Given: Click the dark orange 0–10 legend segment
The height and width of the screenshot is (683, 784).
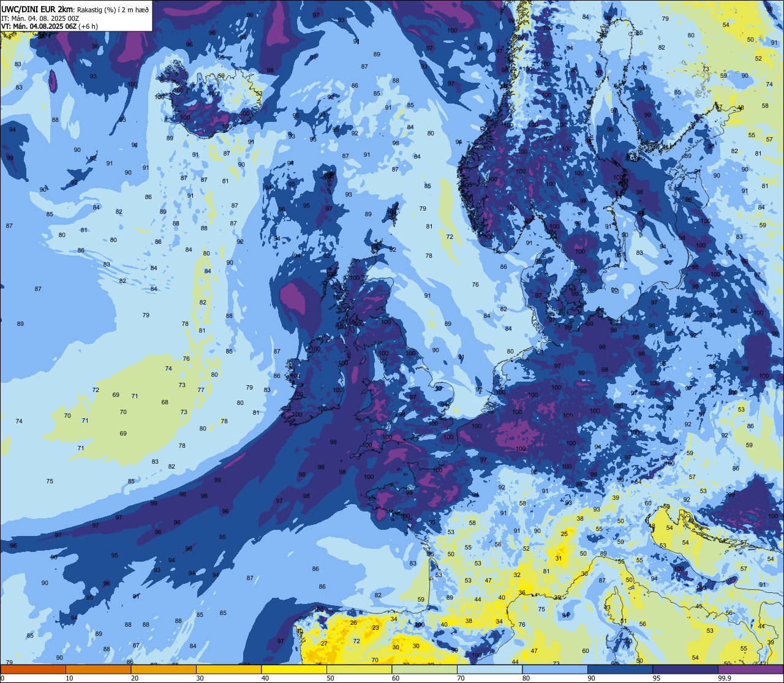Looking at the screenshot, I should click(x=32, y=669).
